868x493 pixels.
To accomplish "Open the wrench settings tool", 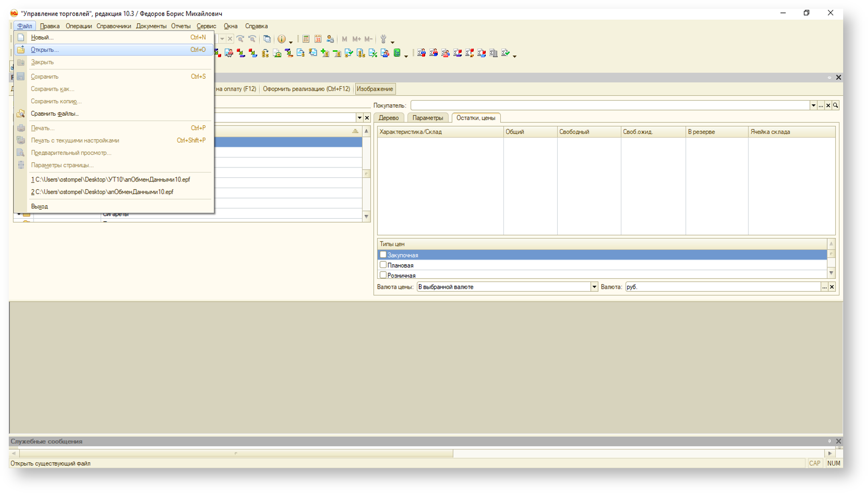I will [384, 39].
